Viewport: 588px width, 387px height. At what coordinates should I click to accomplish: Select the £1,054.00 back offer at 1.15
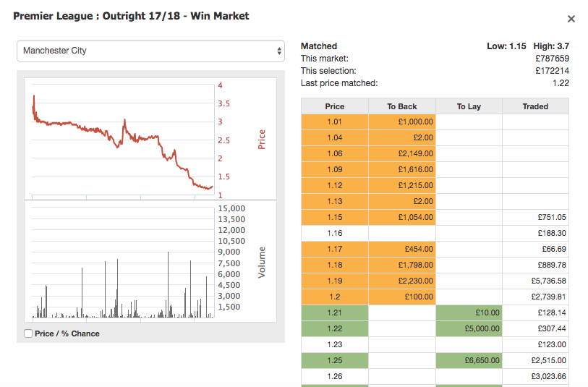[402, 218]
